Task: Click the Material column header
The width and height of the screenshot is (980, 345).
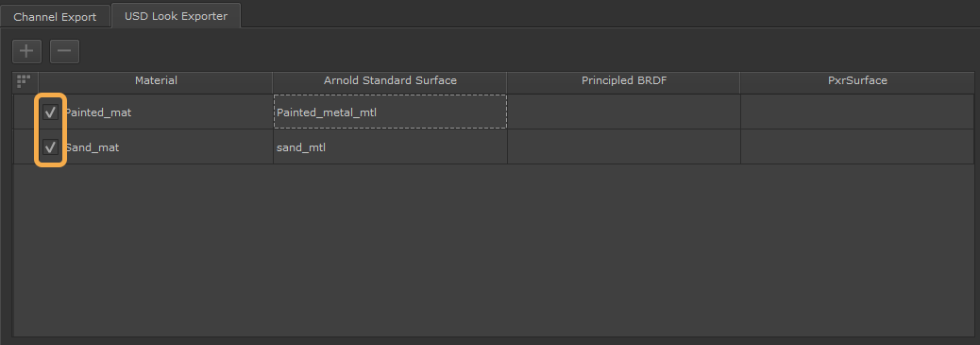Action: (x=156, y=80)
